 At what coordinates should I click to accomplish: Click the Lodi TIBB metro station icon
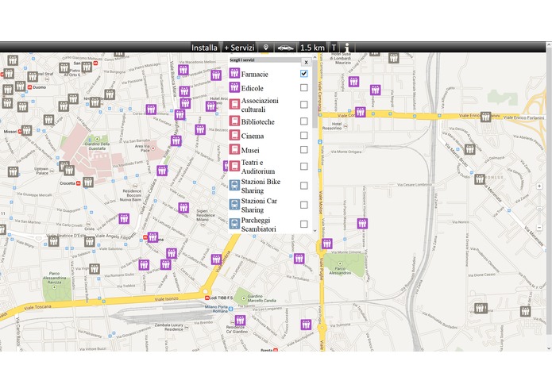point(207,298)
